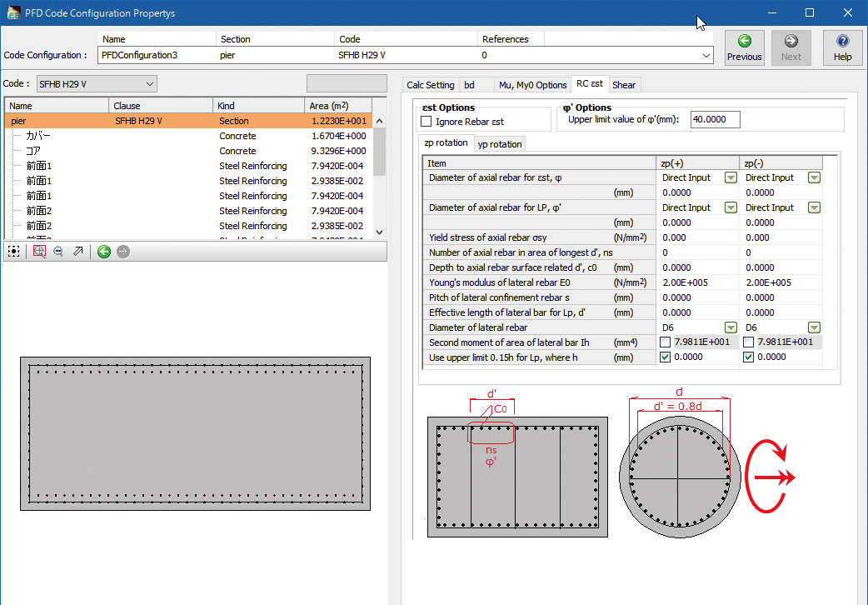Open the yp rotation tab

point(500,144)
